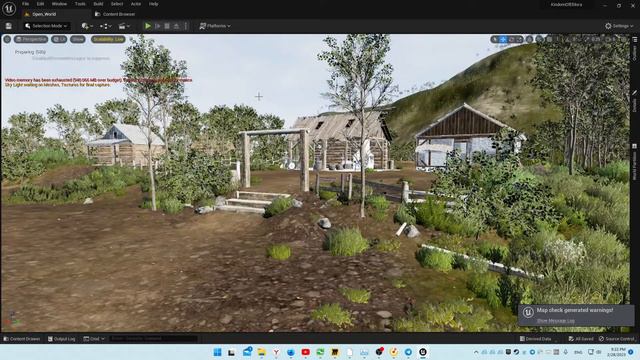
Task: Open the Content Drawer
Action: coord(22,339)
